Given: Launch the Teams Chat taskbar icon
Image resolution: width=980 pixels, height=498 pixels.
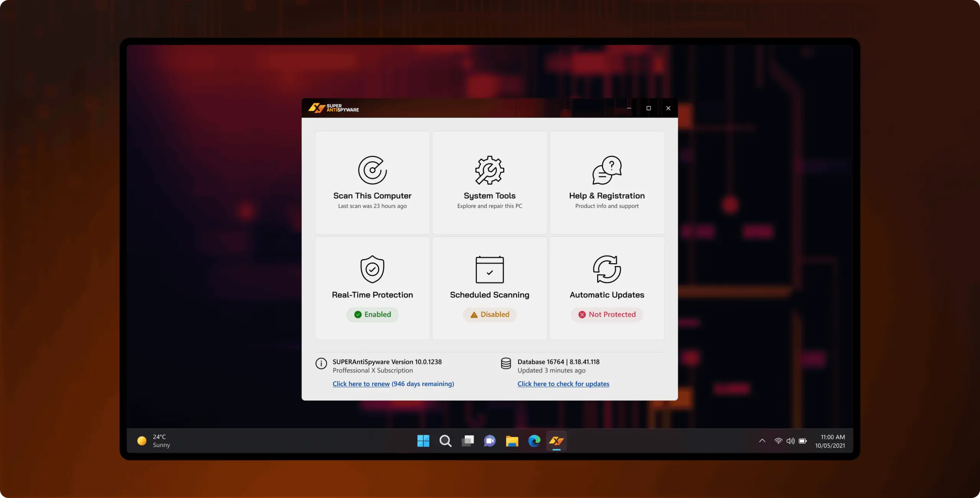Looking at the screenshot, I should click(x=490, y=441).
